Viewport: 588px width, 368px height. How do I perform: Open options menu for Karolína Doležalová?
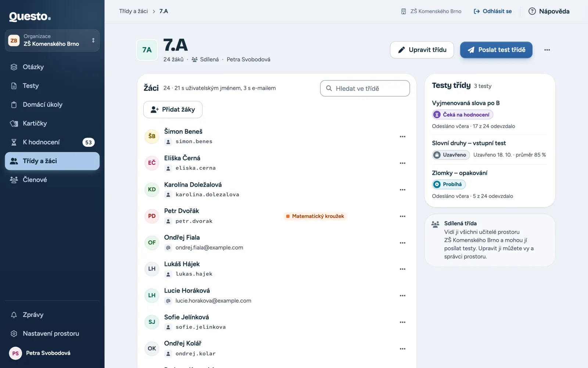[x=402, y=190]
